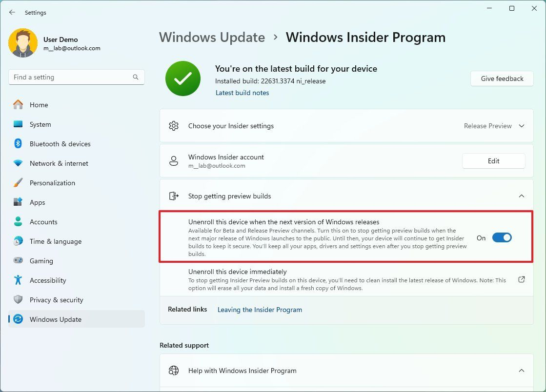Open Leaving the Insider Program link
Viewport: 546px width, 392px height.
(x=260, y=310)
